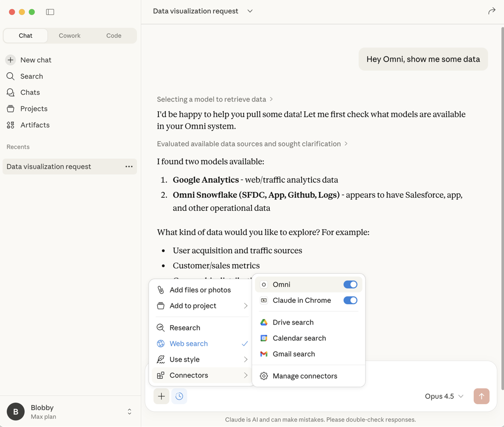This screenshot has width=504, height=427.
Task: Click the 'Recents' section heading
Action: click(x=18, y=147)
